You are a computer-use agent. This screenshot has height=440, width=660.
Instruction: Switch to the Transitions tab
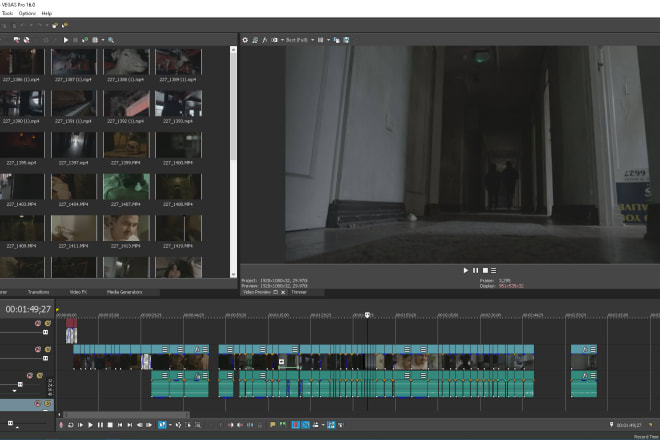click(x=38, y=292)
